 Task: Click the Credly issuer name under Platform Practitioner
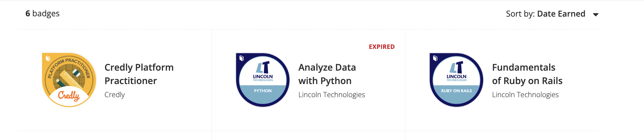[115, 95]
